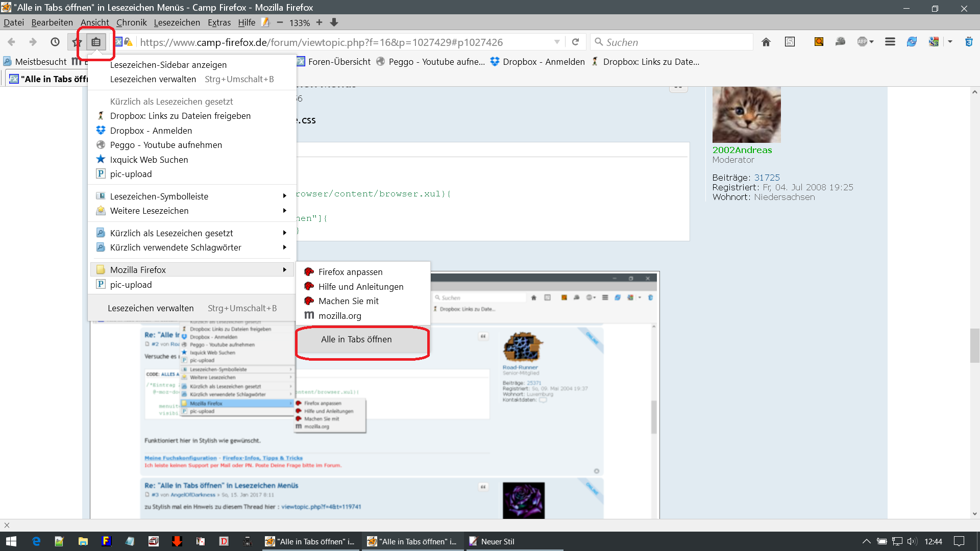Select Alle in Tabs öffnen
Screen dimensions: 980x551
click(356, 340)
